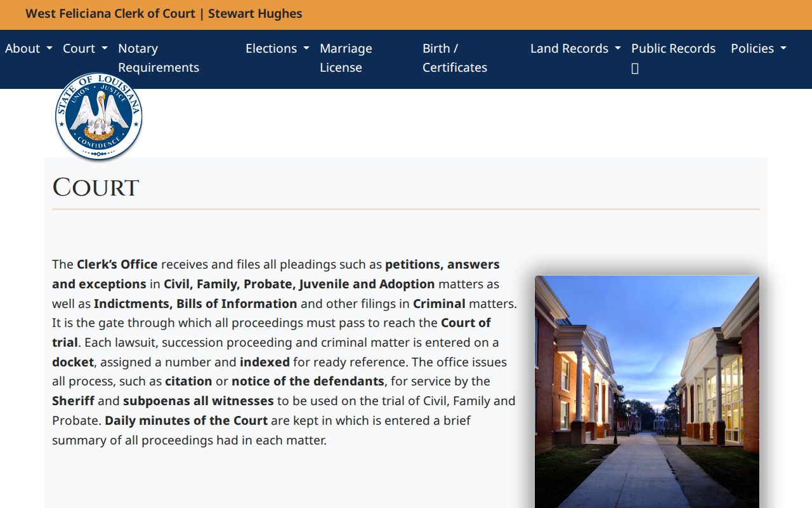This screenshot has height=508, width=812.
Task: Click the external-link icon under Public Records
Action: click(x=635, y=68)
